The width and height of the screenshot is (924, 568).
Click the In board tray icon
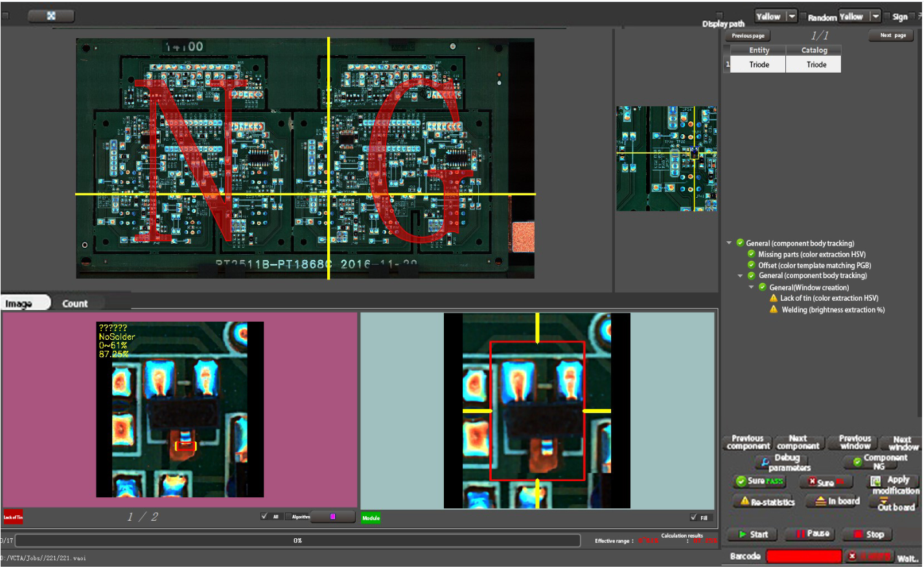(x=820, y=501)
